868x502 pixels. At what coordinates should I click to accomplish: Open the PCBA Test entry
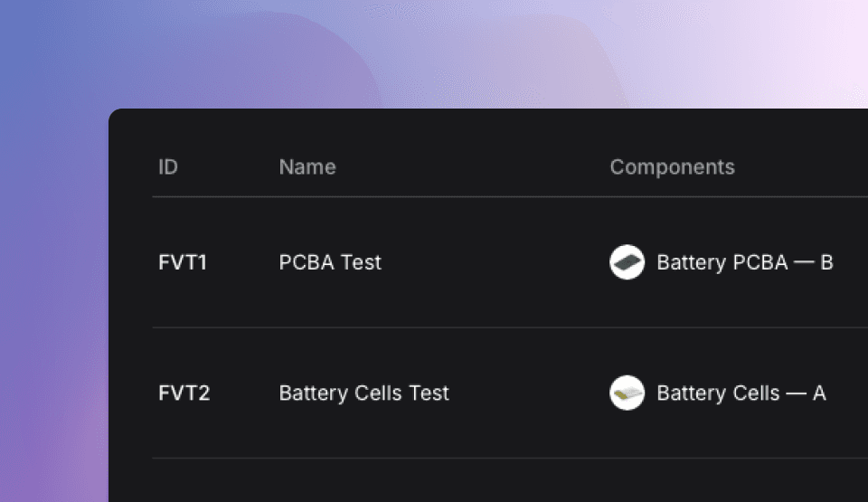330,262
